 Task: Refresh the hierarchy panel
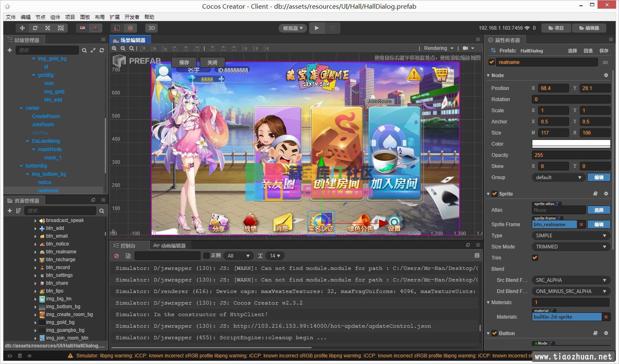tap(102, 50)
